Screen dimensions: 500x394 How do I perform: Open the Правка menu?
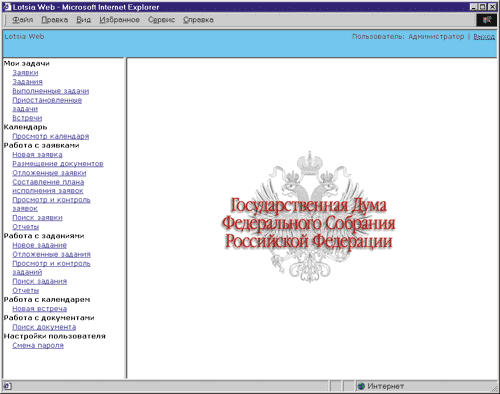55,20
